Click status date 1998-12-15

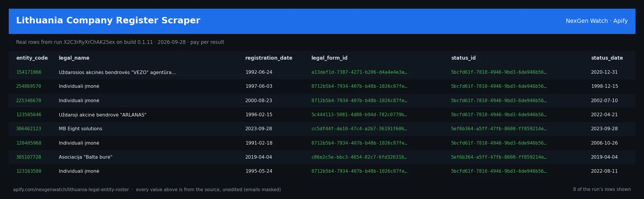click(x=604, y=86)
